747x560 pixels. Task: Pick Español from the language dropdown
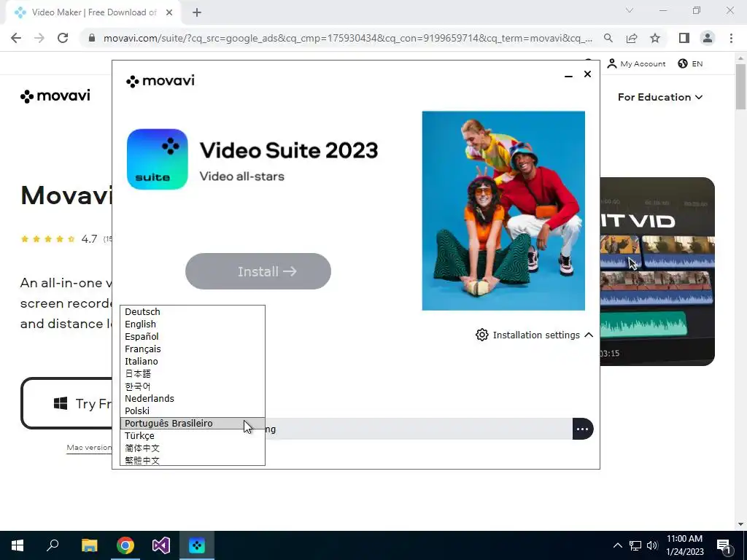(192, 337)
